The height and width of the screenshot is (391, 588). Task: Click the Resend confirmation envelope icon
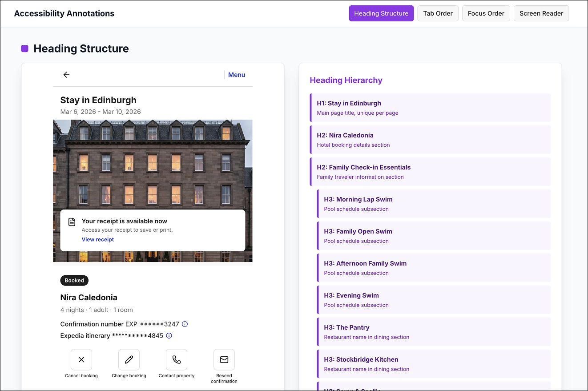[224, 359]
